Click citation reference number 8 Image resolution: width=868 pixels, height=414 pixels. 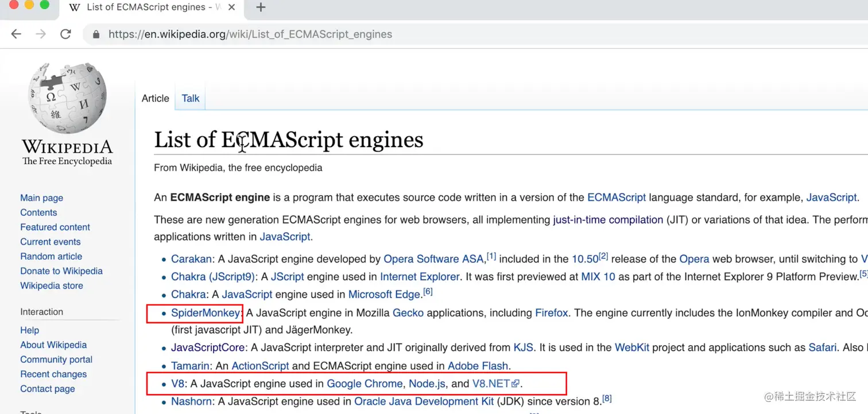607,398
